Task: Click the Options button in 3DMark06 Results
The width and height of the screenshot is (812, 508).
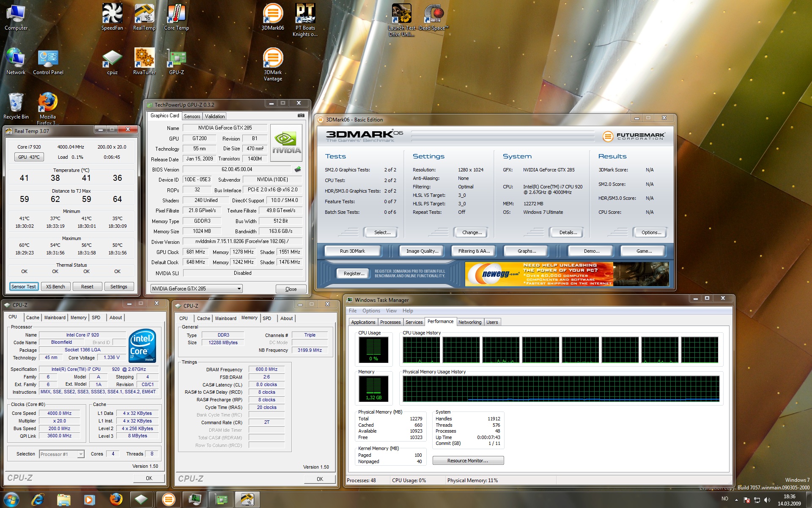Action: (x=651, y=232)
